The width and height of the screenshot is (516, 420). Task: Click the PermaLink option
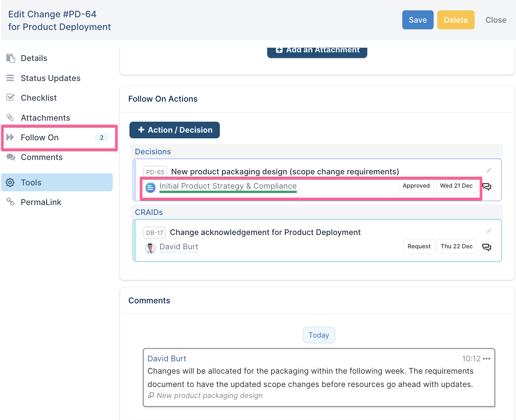click(41, 202)
